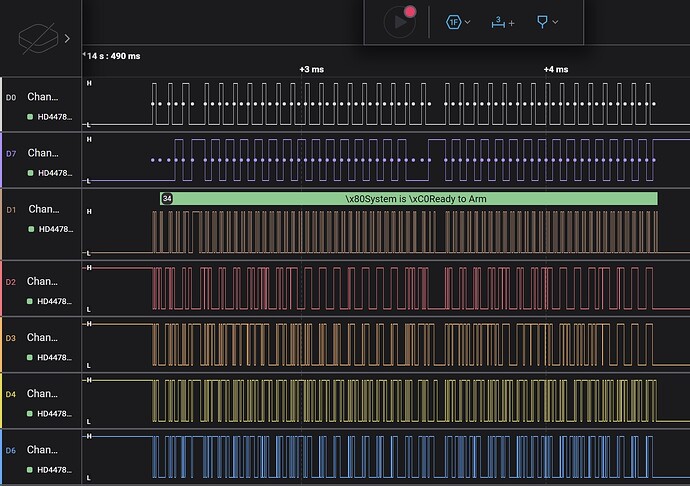
Task: Click the D0 row channel name 'Chan...'
Action: [x=42, y=96]
